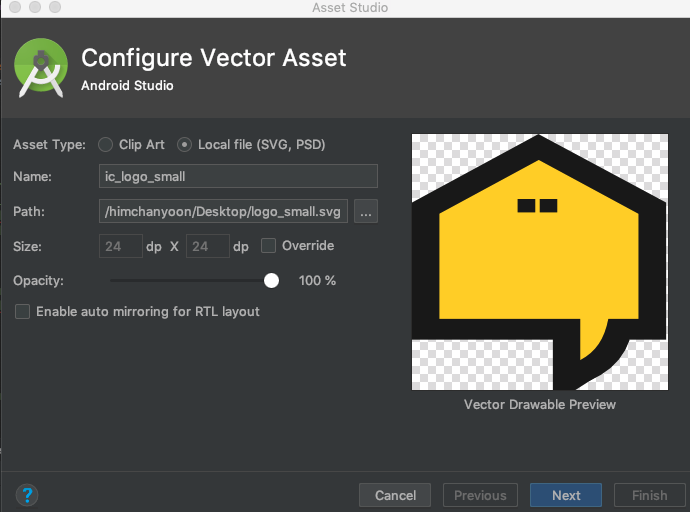Screen dimensions: 690x512
Task: Click the Path field with logo_small.svg
Action: click(223, 212)
